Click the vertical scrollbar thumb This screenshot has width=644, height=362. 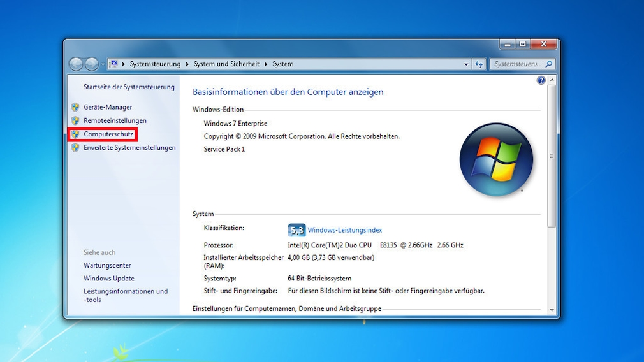552,156
